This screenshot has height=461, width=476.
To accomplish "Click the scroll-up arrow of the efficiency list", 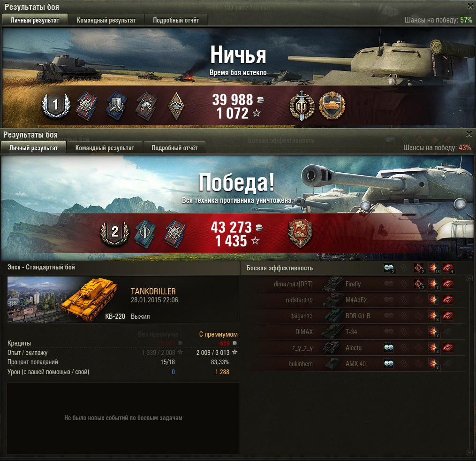I will [x=469, y=278].
